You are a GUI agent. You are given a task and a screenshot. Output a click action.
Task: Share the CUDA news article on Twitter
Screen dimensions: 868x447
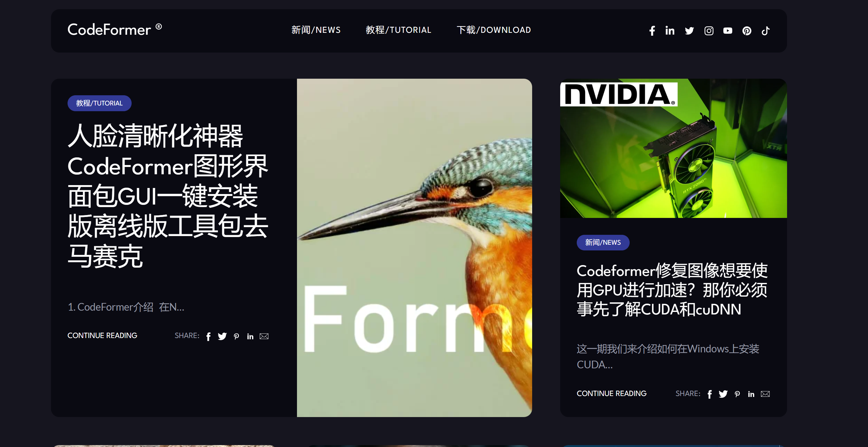(723, 394)
